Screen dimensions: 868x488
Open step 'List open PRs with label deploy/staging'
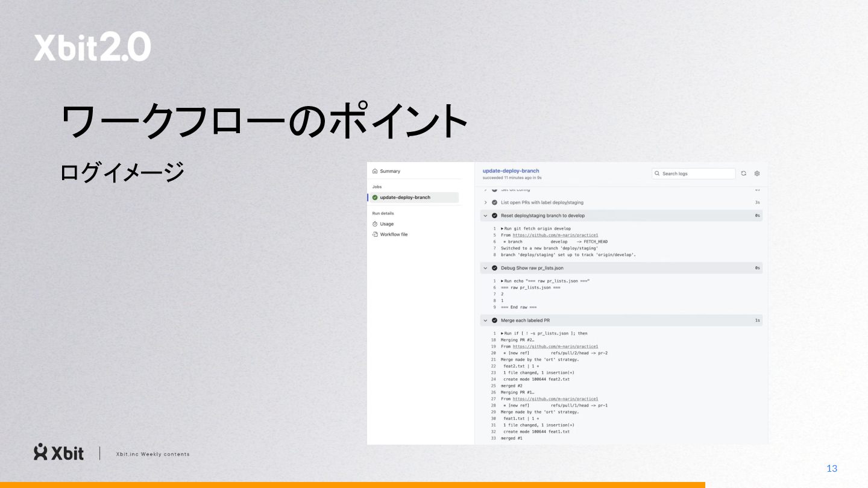click(542, 202)
